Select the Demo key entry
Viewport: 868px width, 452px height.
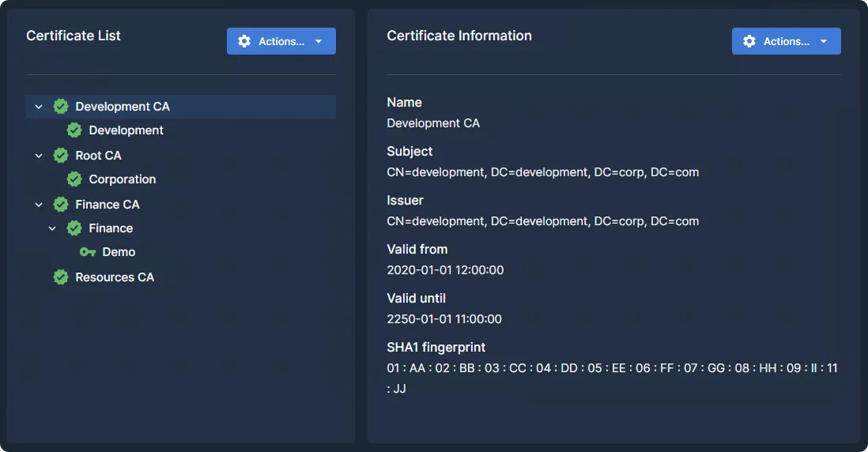tap(119, 252)
